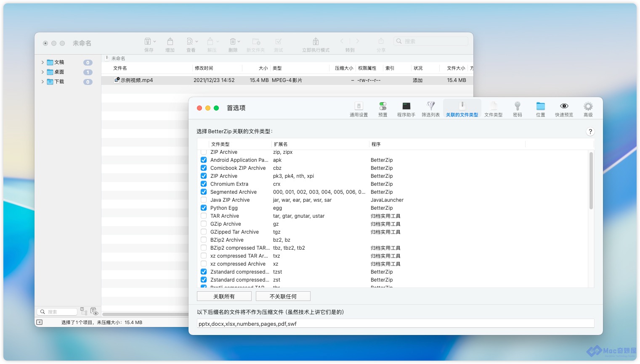This screenshot has width=640, height=364.
Task: Click forward arrow of 转到 in toolbar
Action: [358, 41]
